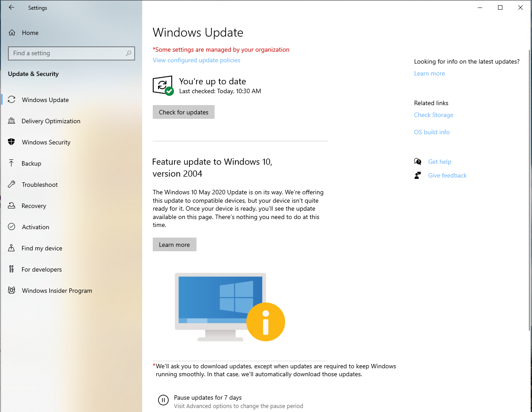Image resolution: width=532 pixels, height=412 pixels.
Task: Click the Check for updates button
Action: (184, 112)
